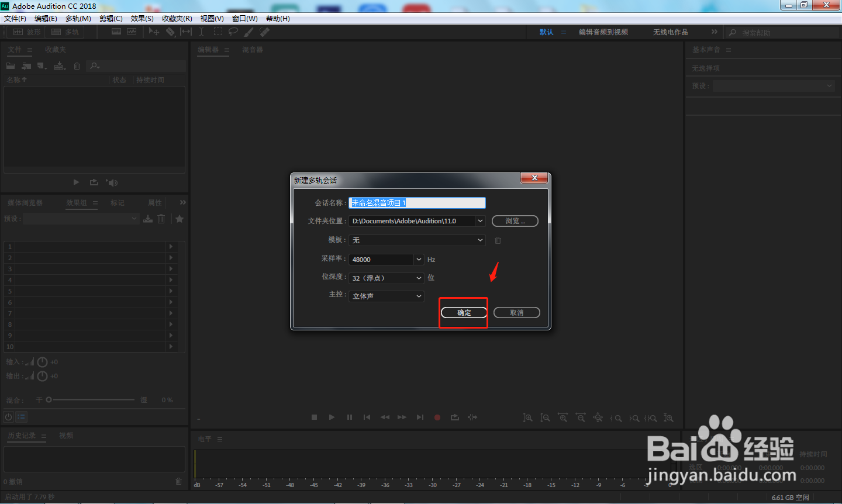Select the Paintbrush Selection tool
This screenshot has height=504, width=842.
pos(249,32)
